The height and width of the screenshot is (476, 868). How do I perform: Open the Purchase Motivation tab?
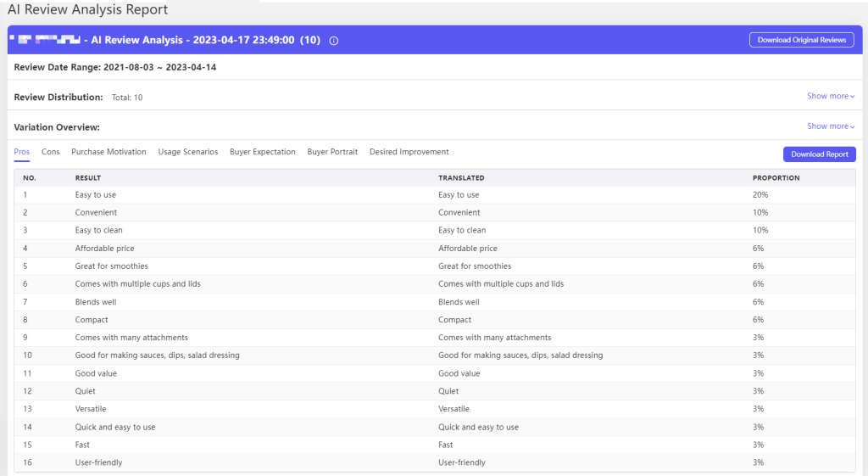(x=108, y=152)
